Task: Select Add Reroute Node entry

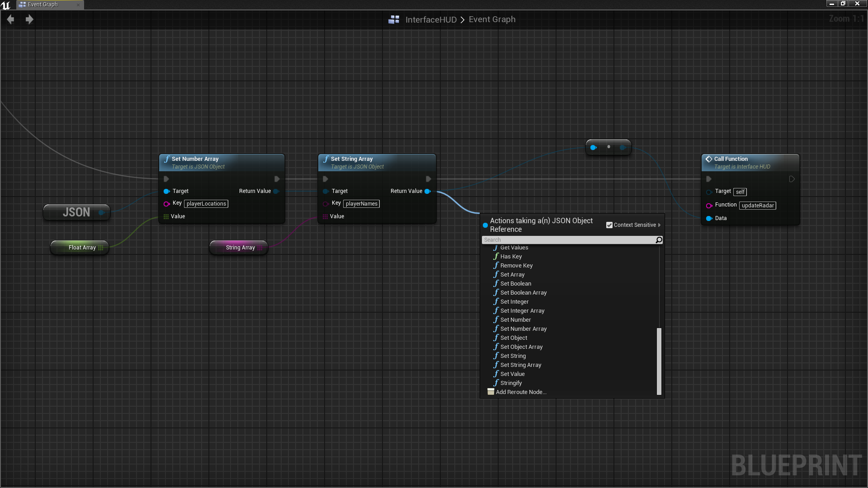Action: click(x=521, y=392)
